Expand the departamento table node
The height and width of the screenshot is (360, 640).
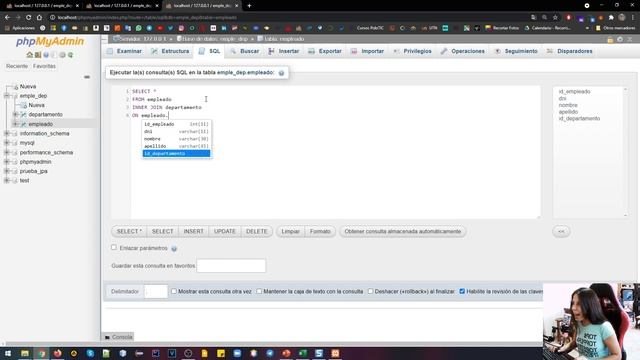point(15,115)
